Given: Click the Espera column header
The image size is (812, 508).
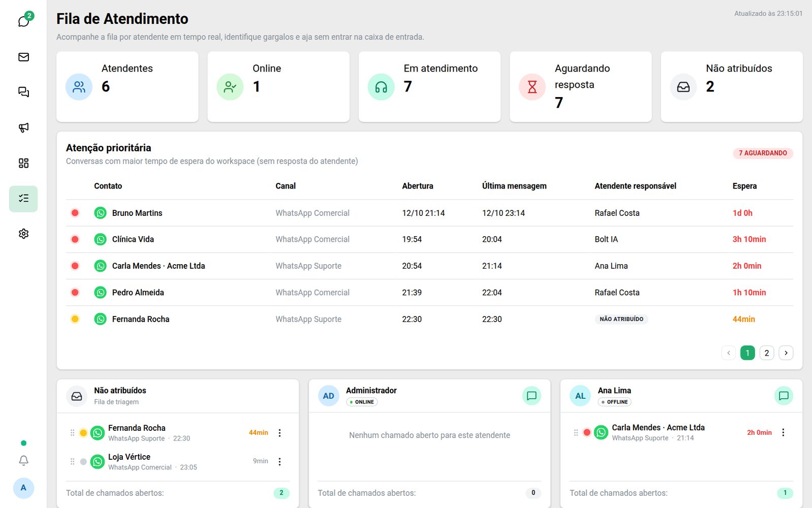Looking at the screenshot, I should tap(745, 186).
